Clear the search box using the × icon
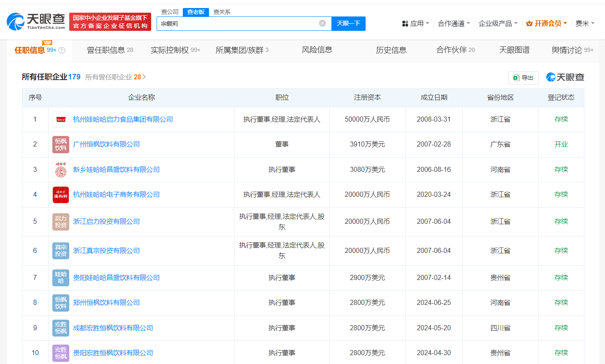Viewport: 605px width, 364px height. (323, 23)
